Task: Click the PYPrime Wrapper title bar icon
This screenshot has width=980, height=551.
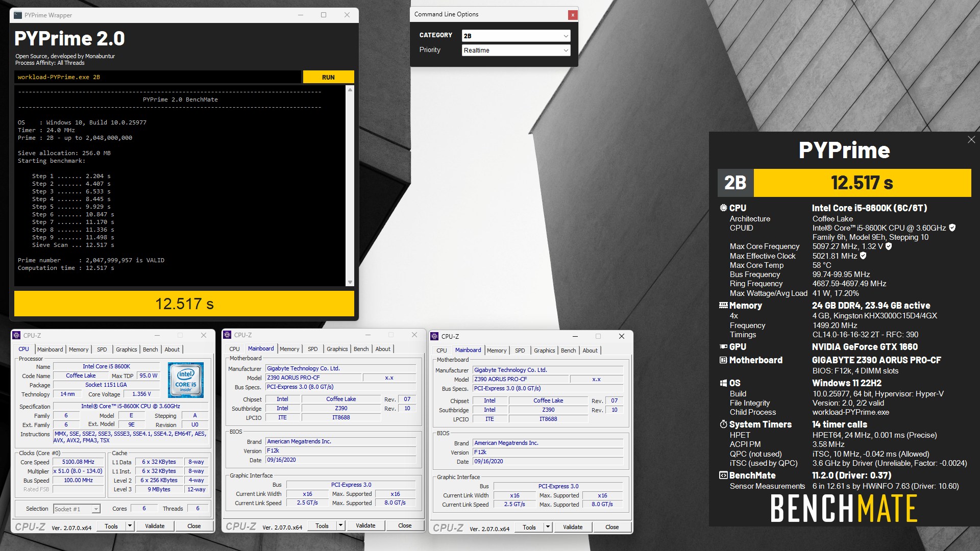Action: click(18, 15)
